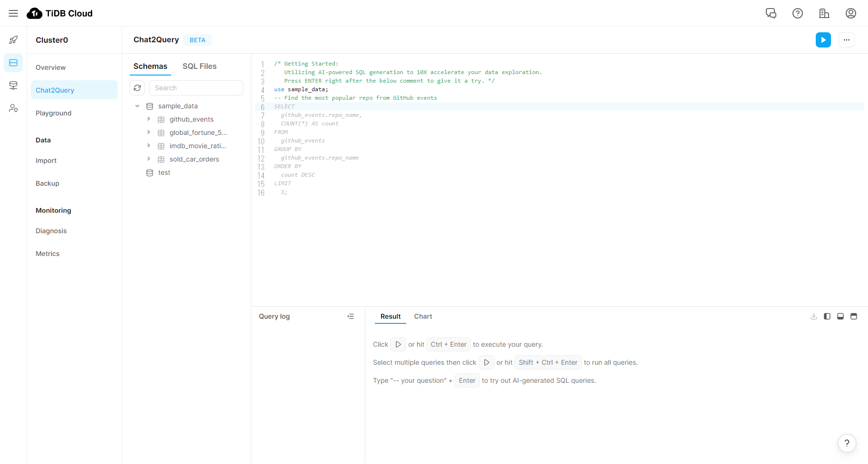Click the play icon in execute query hint
Screen dimensions: 868x464
[398, 344]
